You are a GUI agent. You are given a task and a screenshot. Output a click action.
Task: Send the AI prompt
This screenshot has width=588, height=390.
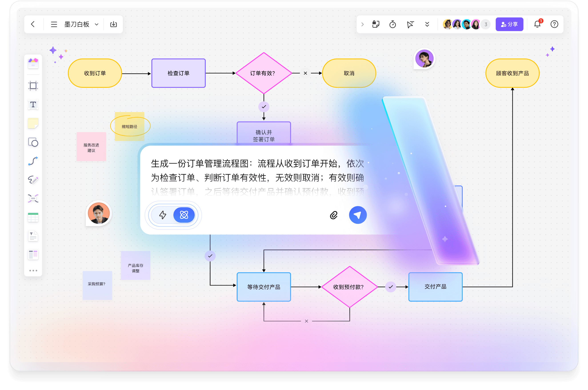click(358, 215)
